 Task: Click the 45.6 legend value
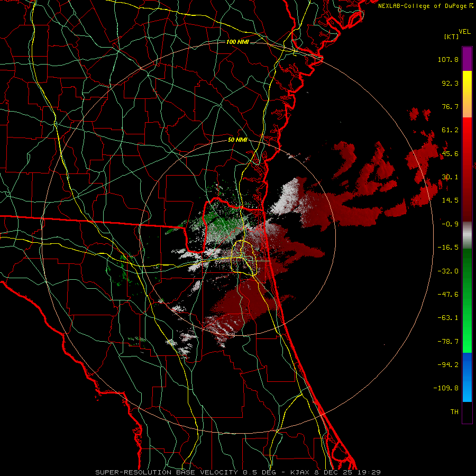click(450, 153)
